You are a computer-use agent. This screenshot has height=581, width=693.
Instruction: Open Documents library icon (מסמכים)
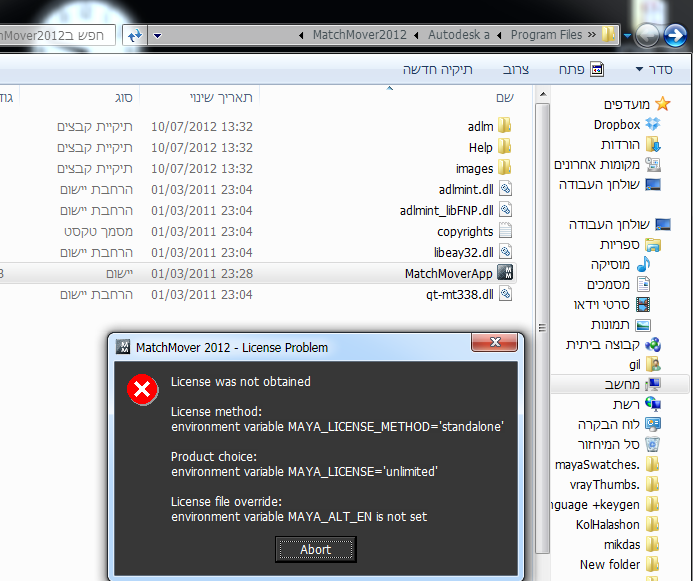[x=644, y=284]
